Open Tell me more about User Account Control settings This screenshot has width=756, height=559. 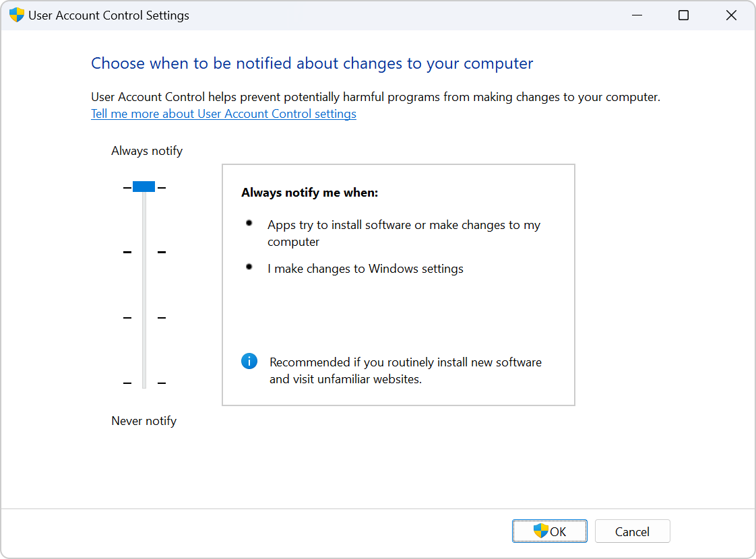224,113
